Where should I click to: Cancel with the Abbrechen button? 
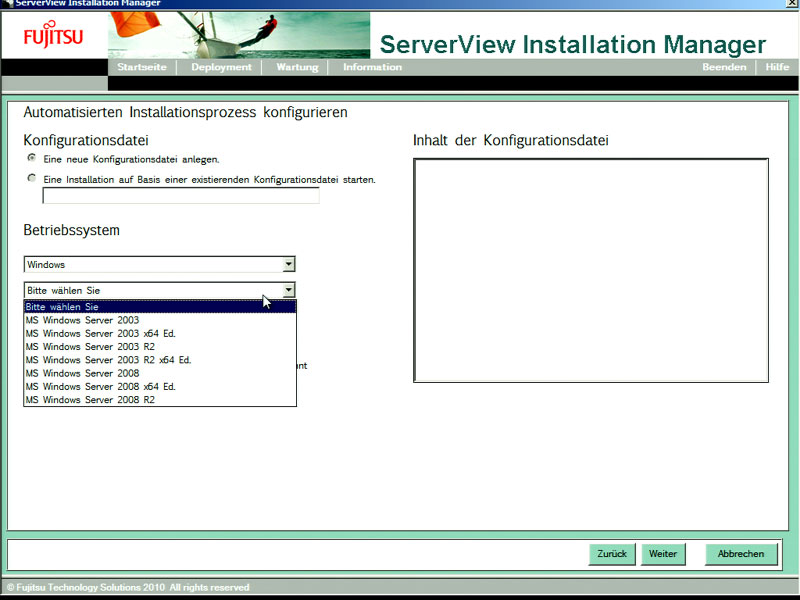click(741, 554)
